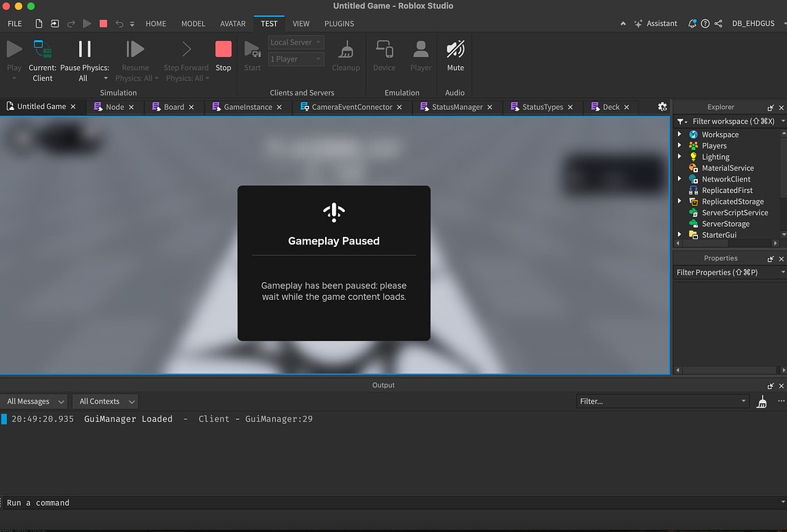Click the quick access red stop square
The height and width of the screenshot is (532, 787).
(104, 24)
